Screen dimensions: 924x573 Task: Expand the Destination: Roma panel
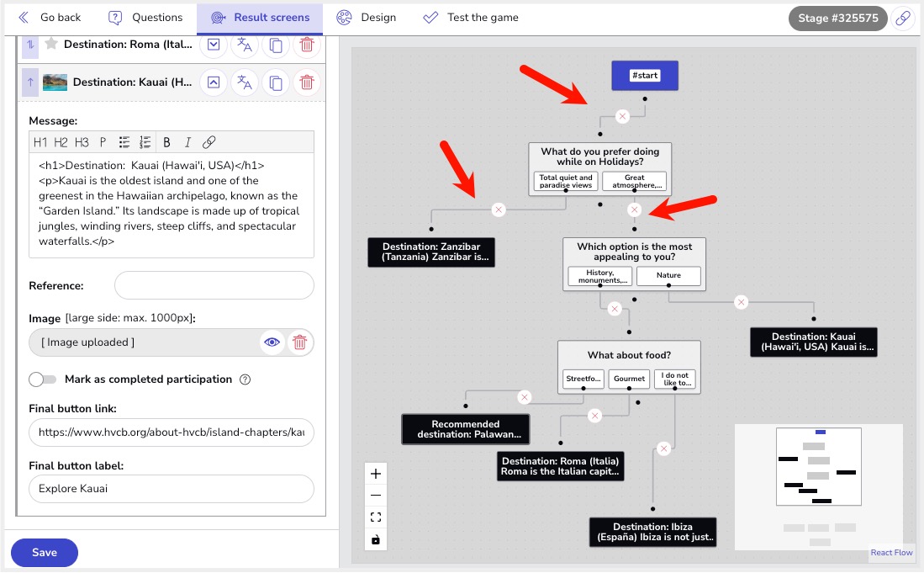(214, 45)
